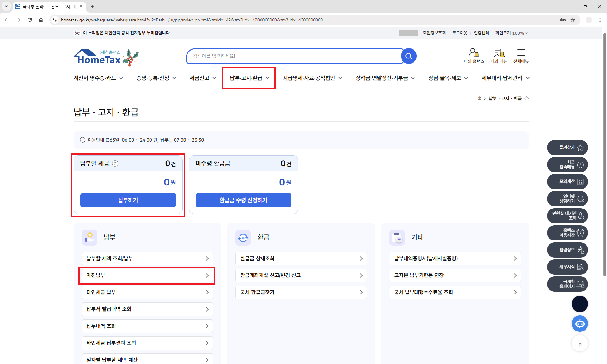Screen dimensions: 607x364
Task: Open the 자진납부 link
Action: tap(147, 275)
